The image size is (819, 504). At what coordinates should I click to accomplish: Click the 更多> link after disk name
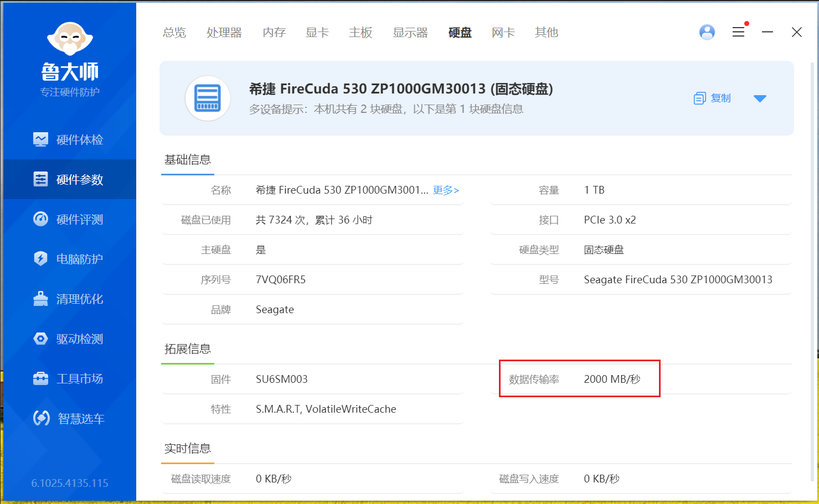pyautogui.click(x=446, y=190)
